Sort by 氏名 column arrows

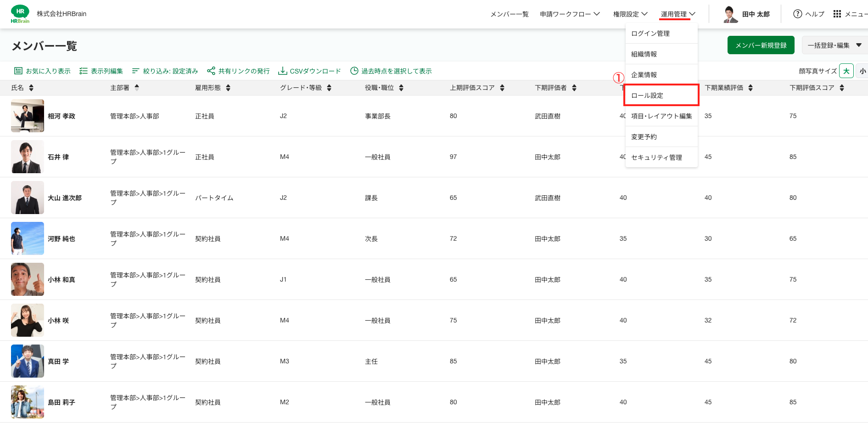[x=31, y=88]
